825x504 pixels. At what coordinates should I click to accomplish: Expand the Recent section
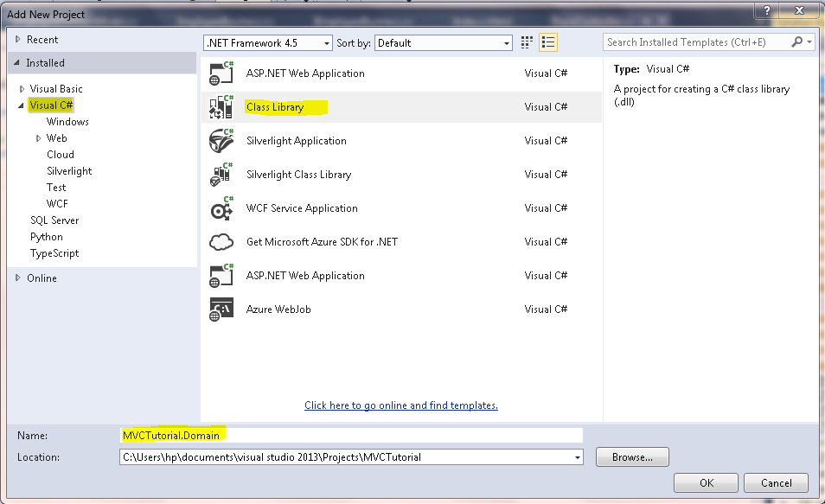(18, 39)
